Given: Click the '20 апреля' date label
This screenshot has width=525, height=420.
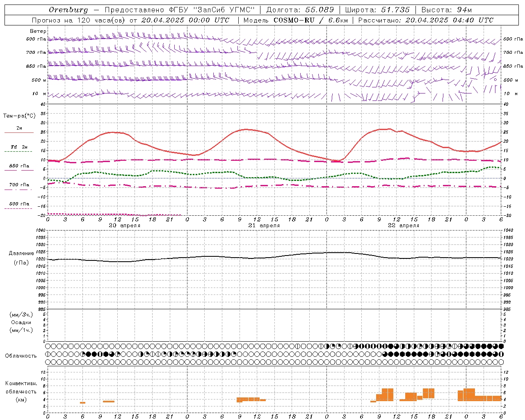Looking at the screenshot, I should click(125, 226).
